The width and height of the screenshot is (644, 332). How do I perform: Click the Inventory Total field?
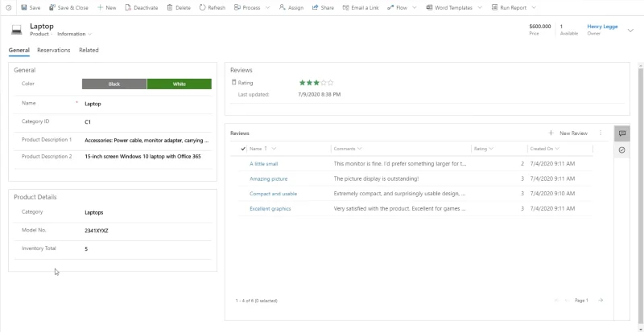(x=148, y=248)
